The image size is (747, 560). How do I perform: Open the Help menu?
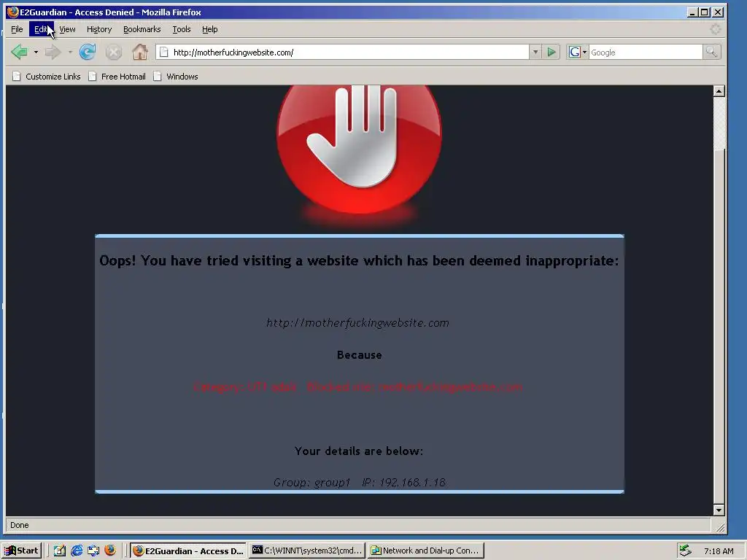point(209,29)
